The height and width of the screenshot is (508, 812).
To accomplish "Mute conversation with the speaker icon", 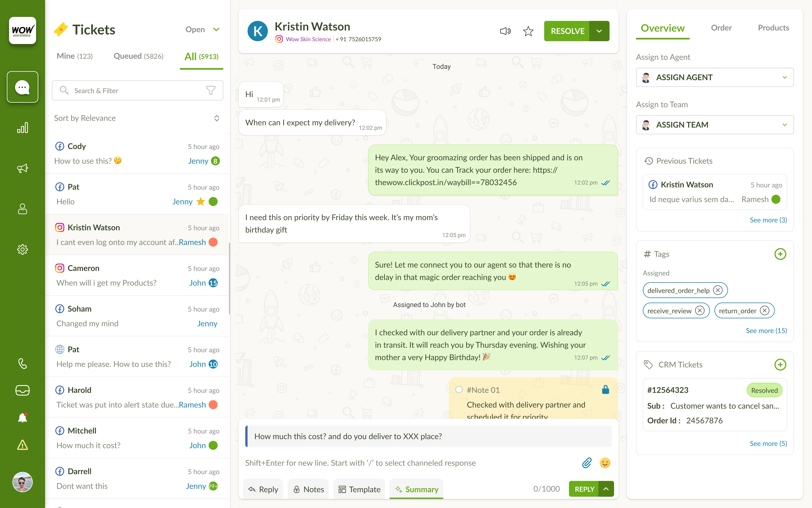I will tap(505, 31).
